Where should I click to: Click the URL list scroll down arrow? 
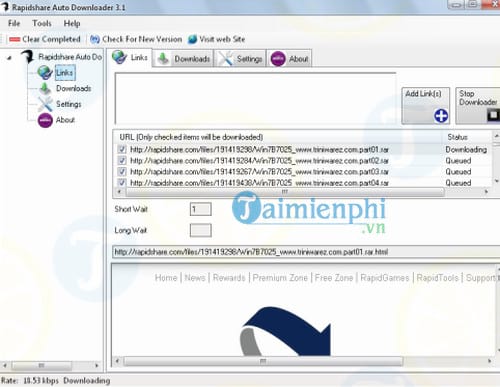pyautogui.click(x=496, y=181)
